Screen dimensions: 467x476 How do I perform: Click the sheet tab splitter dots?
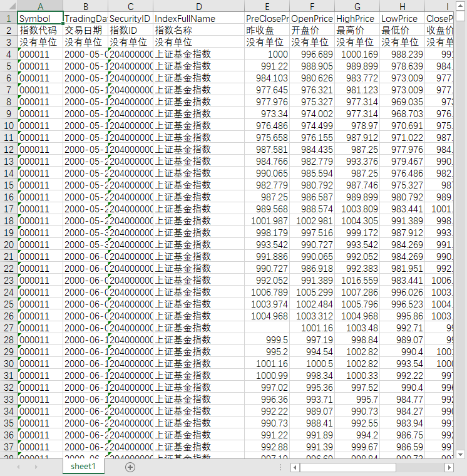click(280, 467)
